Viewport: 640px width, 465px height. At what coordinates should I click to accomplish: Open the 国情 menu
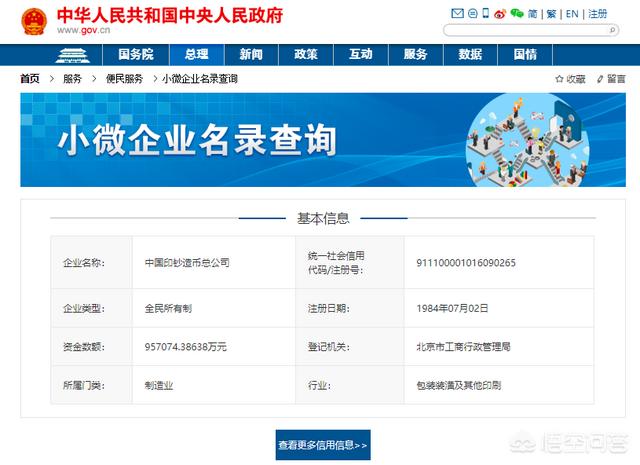click(x=525, y=55)
